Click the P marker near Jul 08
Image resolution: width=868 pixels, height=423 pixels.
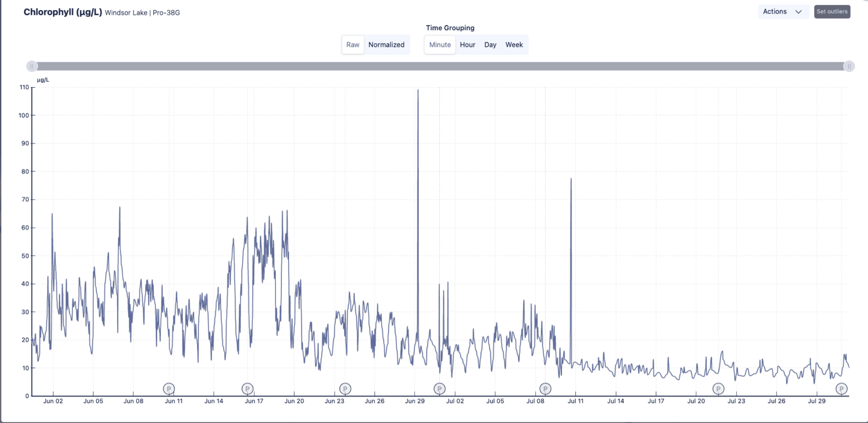[545, 389]
